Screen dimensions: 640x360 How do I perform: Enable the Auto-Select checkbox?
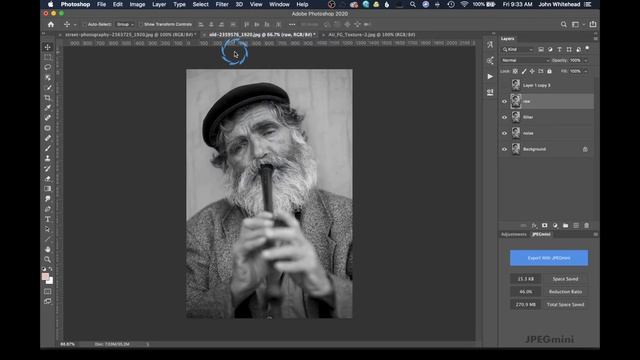[x=84, y=24]
